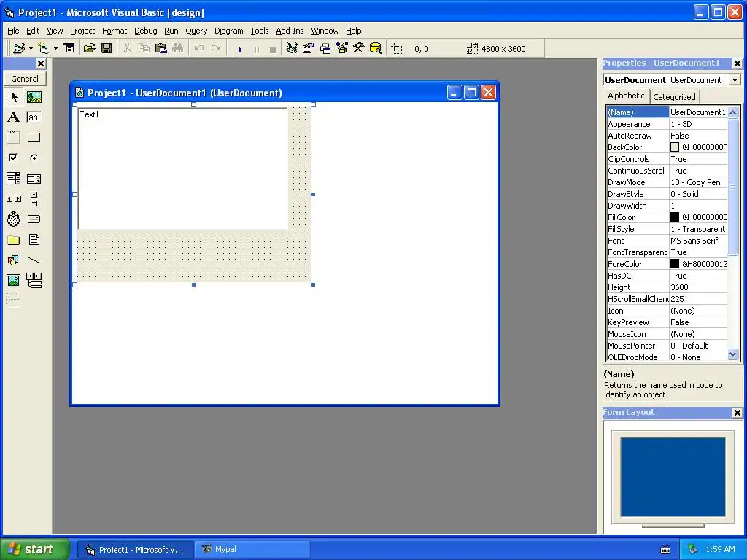Open the Project menu
This screenshot has width=747, height=560.
(x=82, y=31)
